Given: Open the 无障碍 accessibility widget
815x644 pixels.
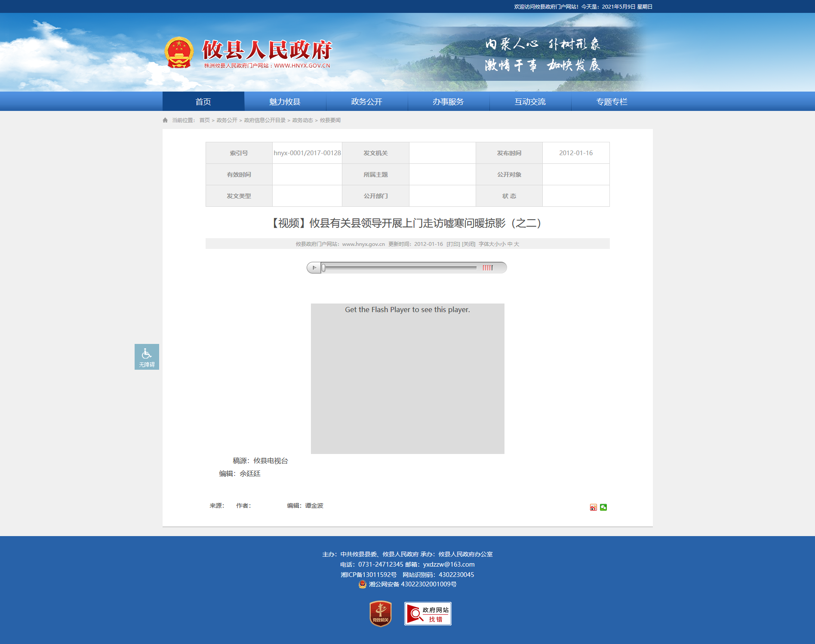Looking at the screenshot, I should tap(147, 357).
